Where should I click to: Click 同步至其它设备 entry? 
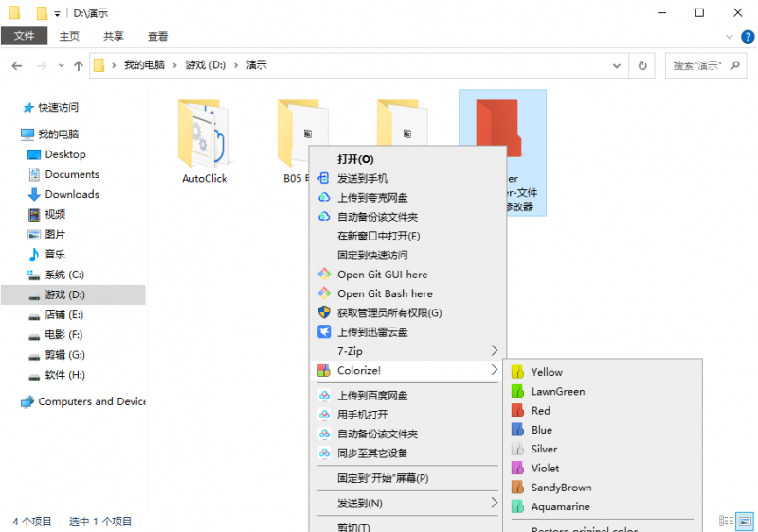407,452
